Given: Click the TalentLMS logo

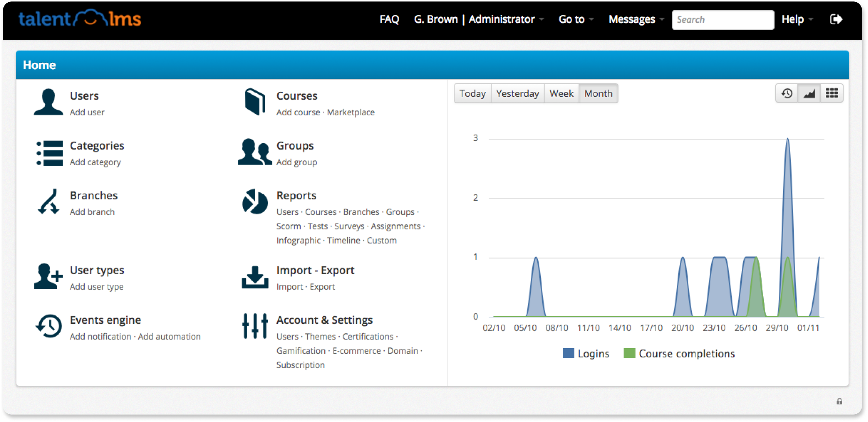Looking at the screenshot, I should [x=80, y=18].
